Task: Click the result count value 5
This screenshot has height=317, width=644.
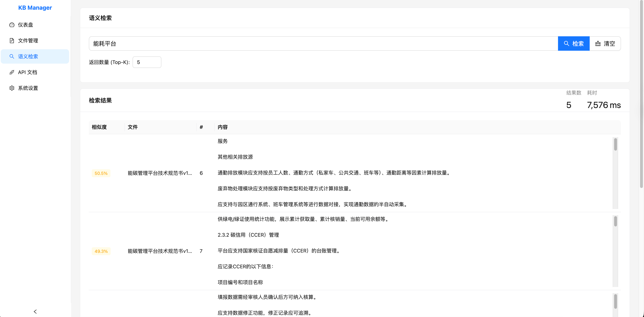Action: [569, 105]
